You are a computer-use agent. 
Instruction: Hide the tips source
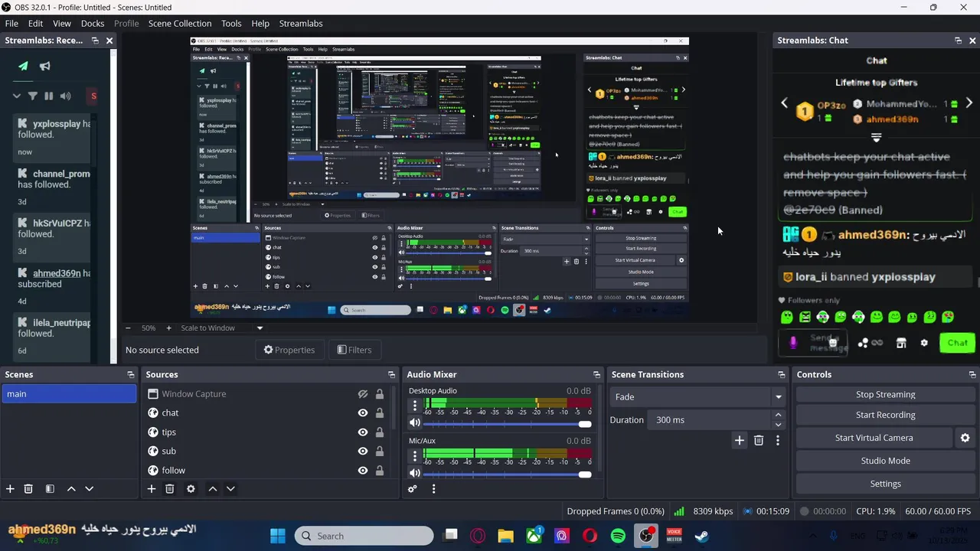click(363, 432)
